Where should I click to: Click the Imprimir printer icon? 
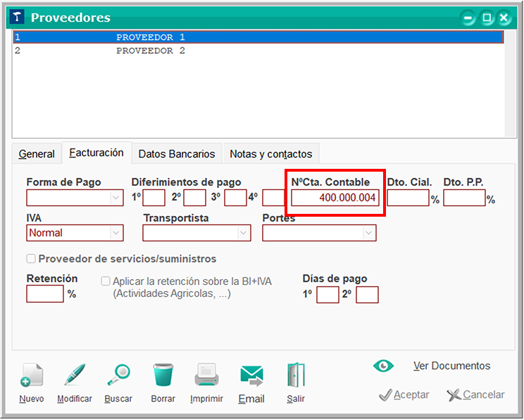(x=206, y=375)
